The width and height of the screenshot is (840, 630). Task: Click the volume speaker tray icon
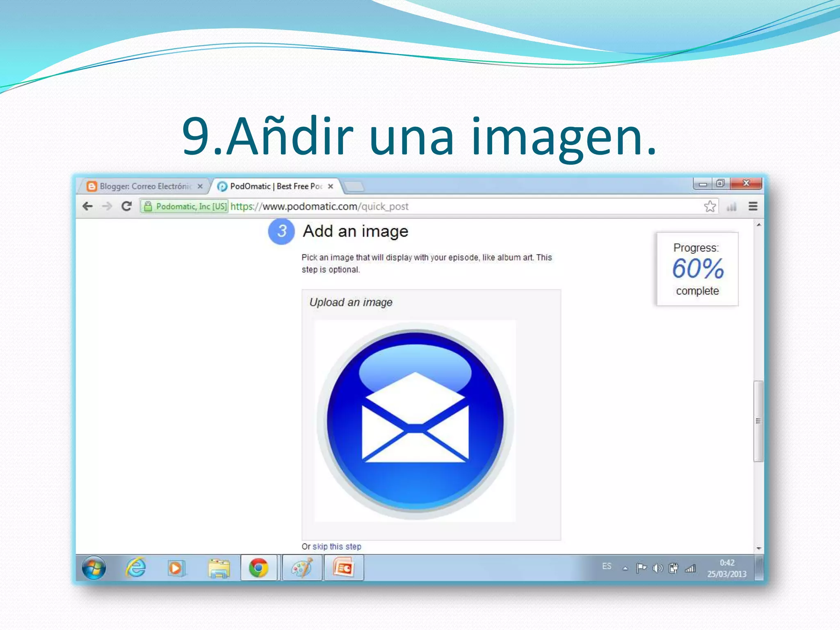657,568
